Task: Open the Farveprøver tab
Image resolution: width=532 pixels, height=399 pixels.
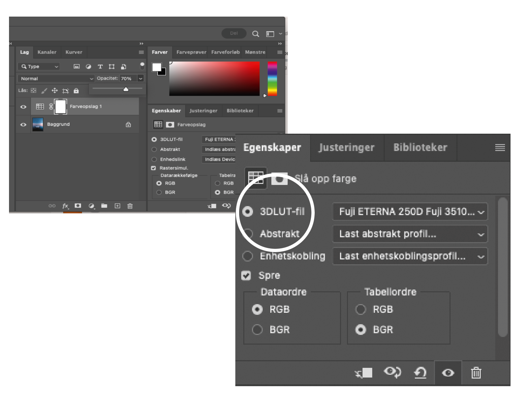Action: [x=191, y=52]
